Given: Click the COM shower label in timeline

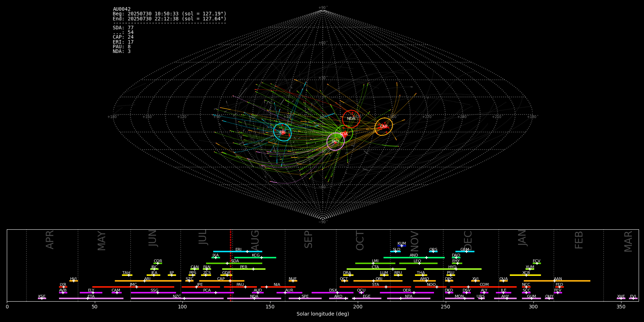Looking at the screenshot, I should click(x=484, y=284).
